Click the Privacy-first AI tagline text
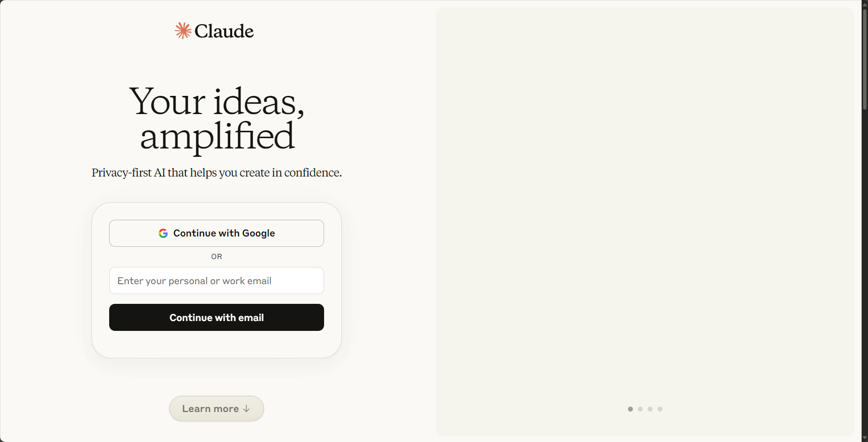 tap(217, 173)
